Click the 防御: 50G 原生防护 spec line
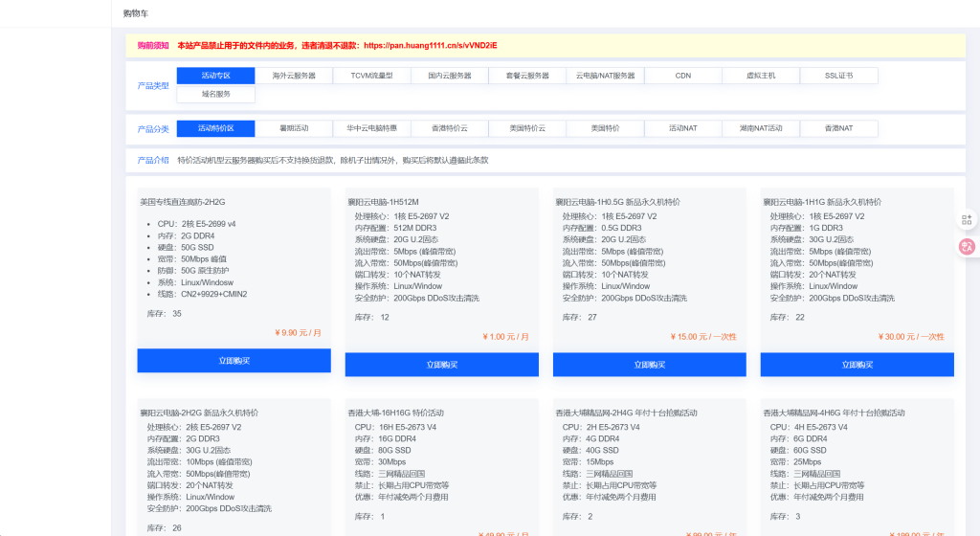 click(193, 271)
